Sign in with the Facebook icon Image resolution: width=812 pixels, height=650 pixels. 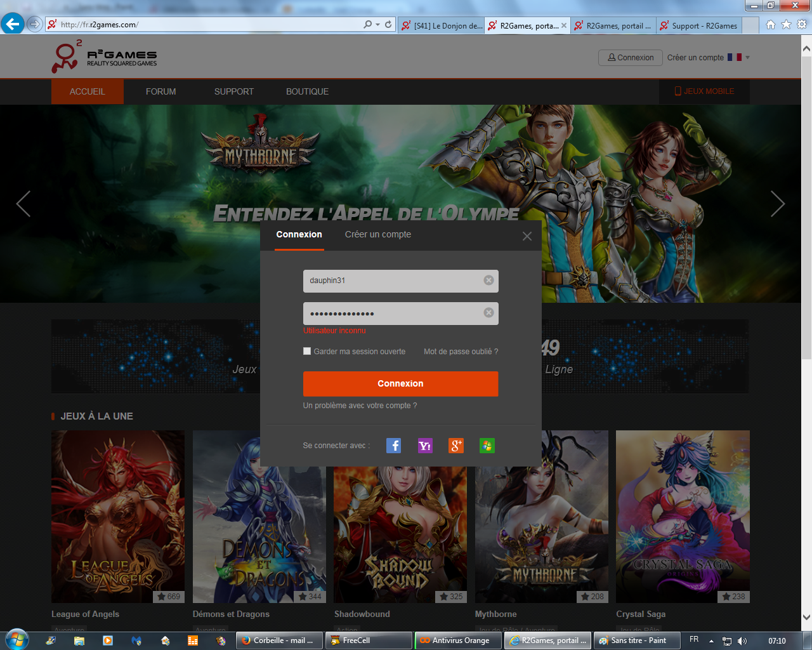click(393, 446)
